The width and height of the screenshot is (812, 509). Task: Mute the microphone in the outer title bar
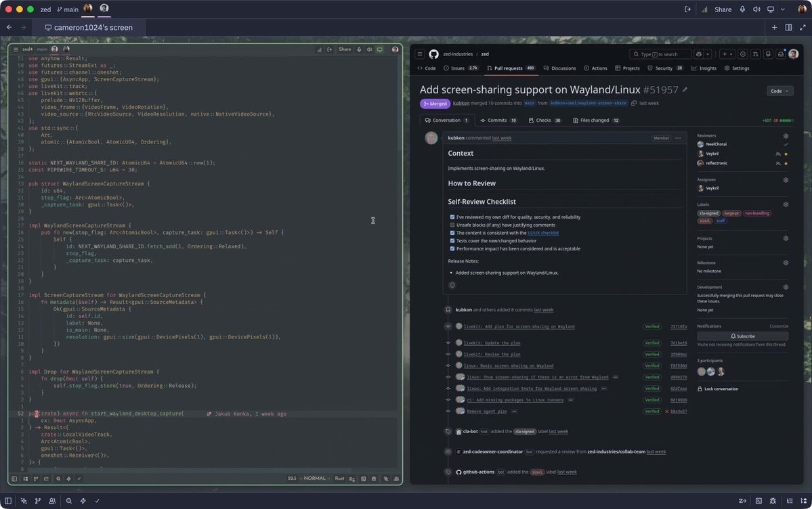tap(742, 9)
